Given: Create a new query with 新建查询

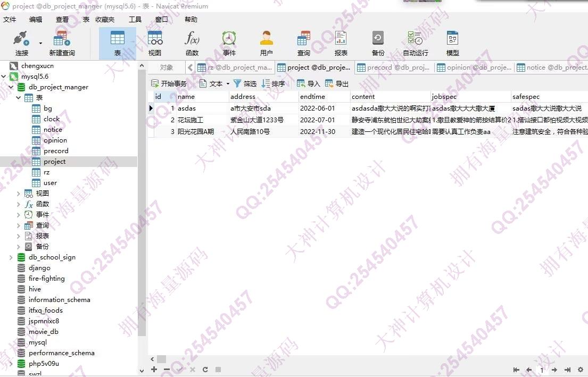Looking at the screenshot, I should 62,43.
